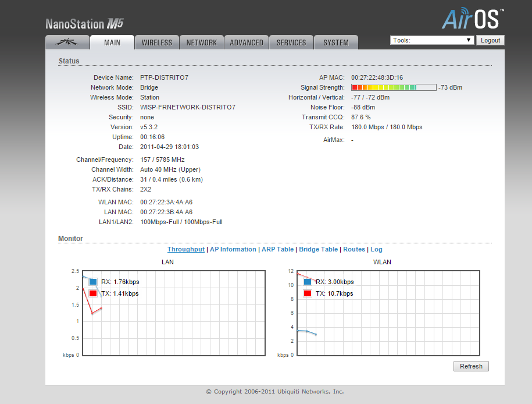This screenshot has height=404, width=532.
Task: Click Channel/Frequency 157 / 5785 MHz
Action: (162, 160)
